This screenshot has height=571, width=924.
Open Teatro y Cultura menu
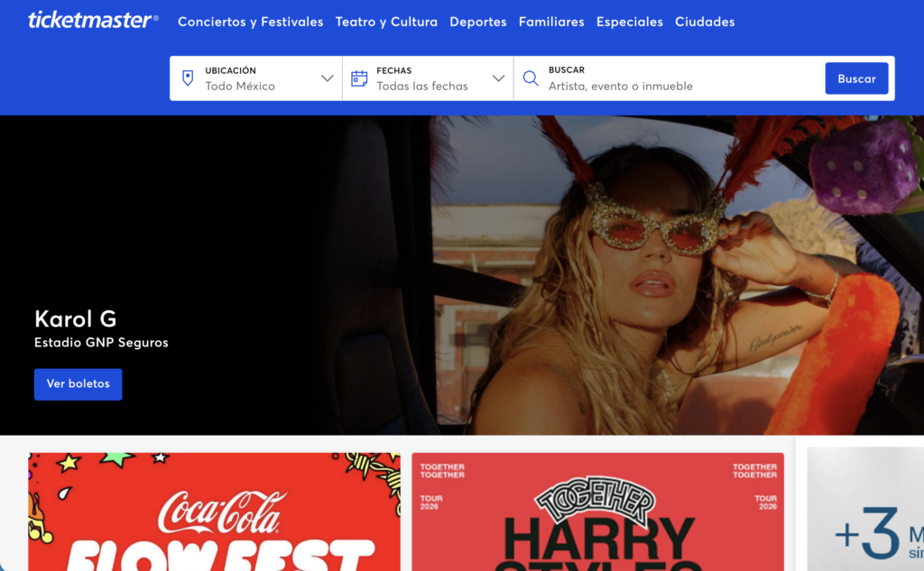point(386,22)
